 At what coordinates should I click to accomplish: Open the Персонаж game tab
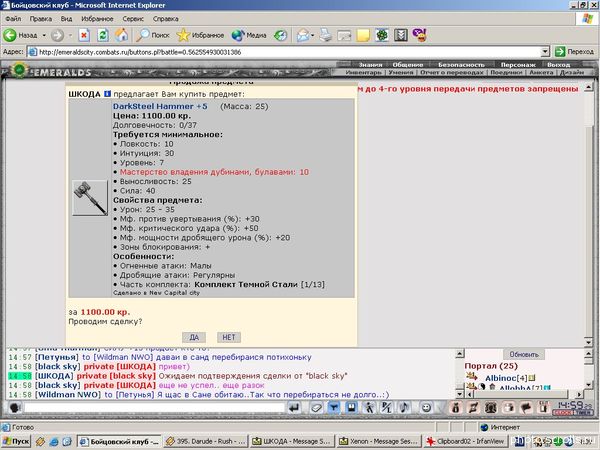(x=518, y=65)
